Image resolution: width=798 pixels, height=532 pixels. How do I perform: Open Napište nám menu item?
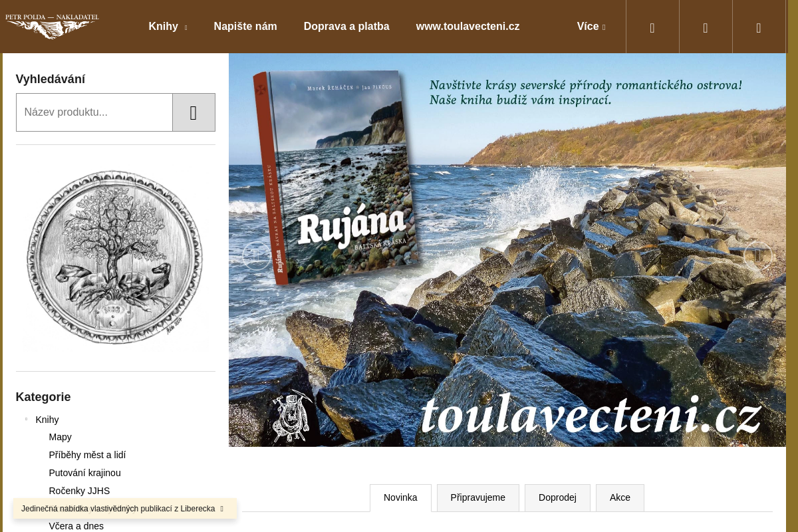[245, 27]
